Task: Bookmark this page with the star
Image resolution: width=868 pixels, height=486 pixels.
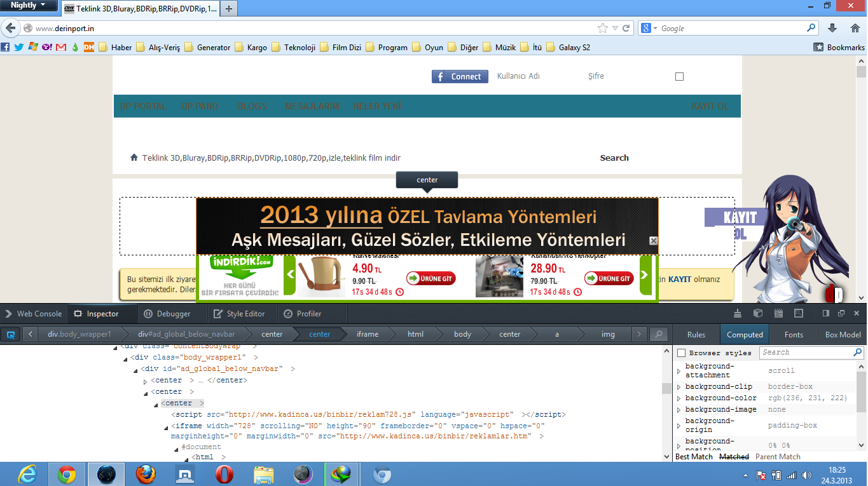Action: [603, 28]
